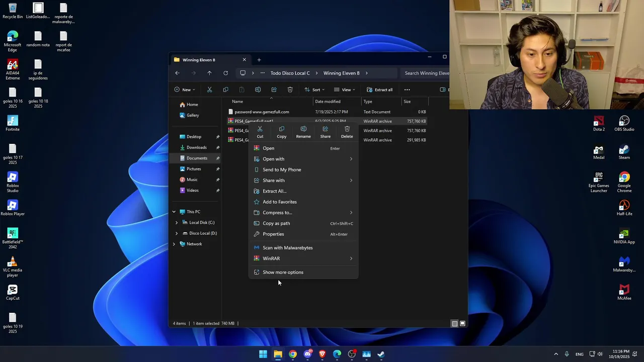Open Brave browser from the taskbar

[x=323, y=354]
